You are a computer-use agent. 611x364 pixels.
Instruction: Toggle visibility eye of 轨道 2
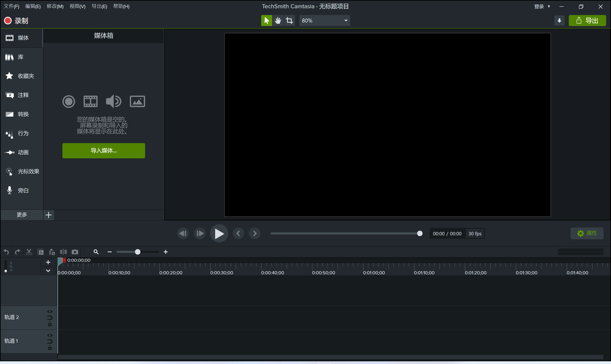[50, 312]
